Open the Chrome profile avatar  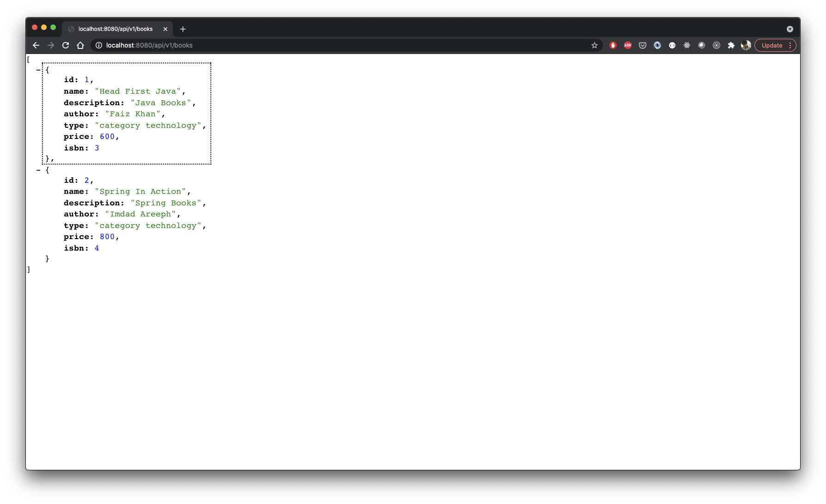pyautogui.click(x=746, y=45)
